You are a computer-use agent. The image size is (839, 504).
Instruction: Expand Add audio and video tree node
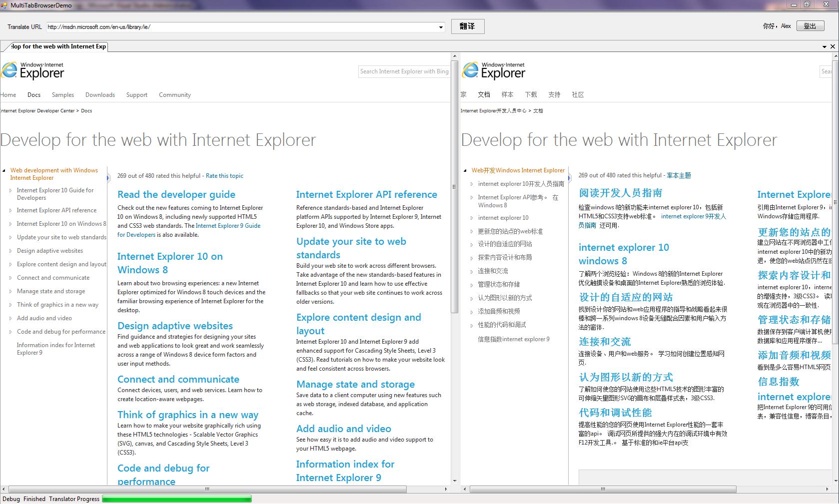click(x=10, y=318)
